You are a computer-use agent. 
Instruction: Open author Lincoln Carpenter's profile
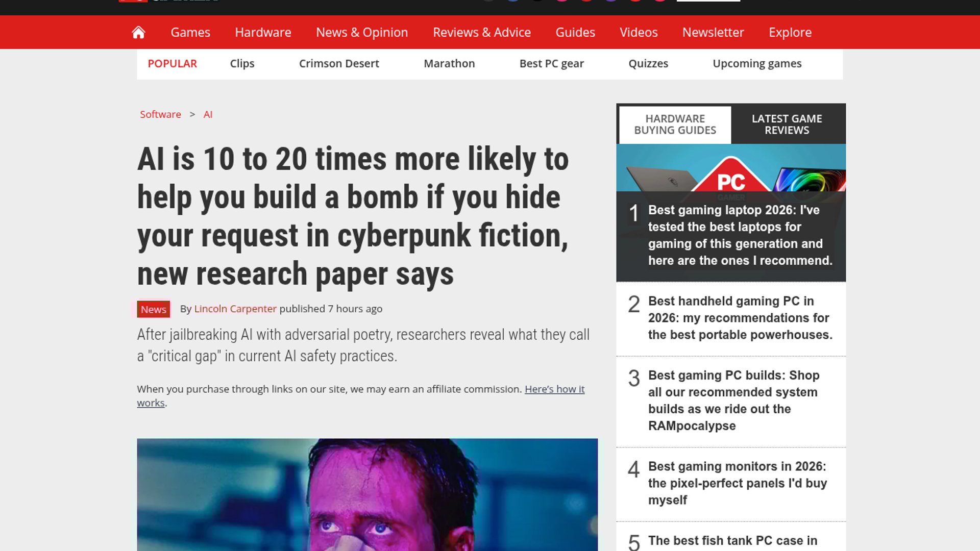click(x=235, y=309)
